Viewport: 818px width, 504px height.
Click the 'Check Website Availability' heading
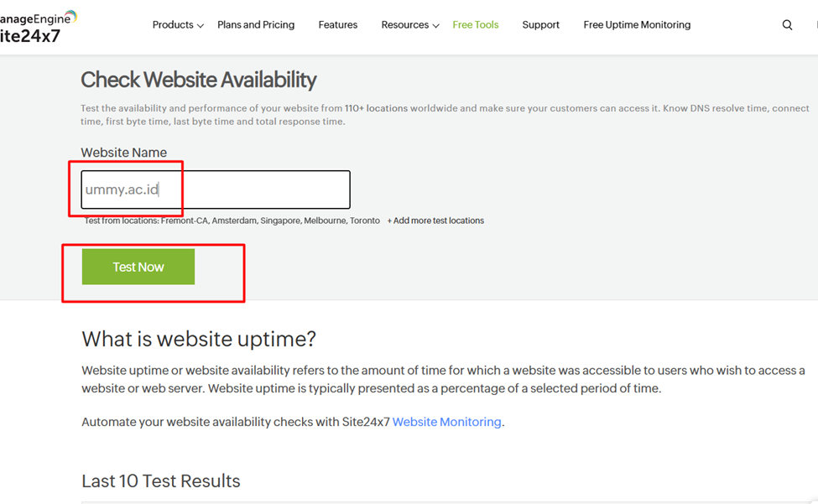[x=199, y=80]
